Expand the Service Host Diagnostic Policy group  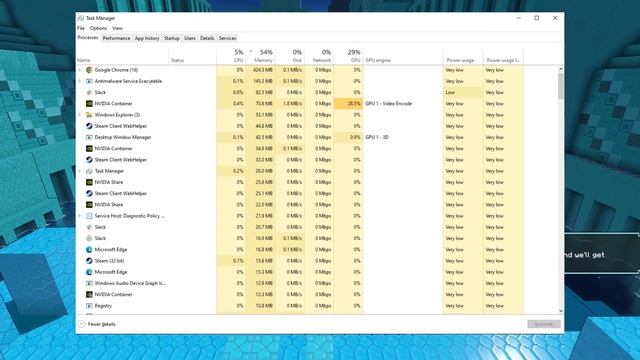pyautogui.click(x=80, y=216)
